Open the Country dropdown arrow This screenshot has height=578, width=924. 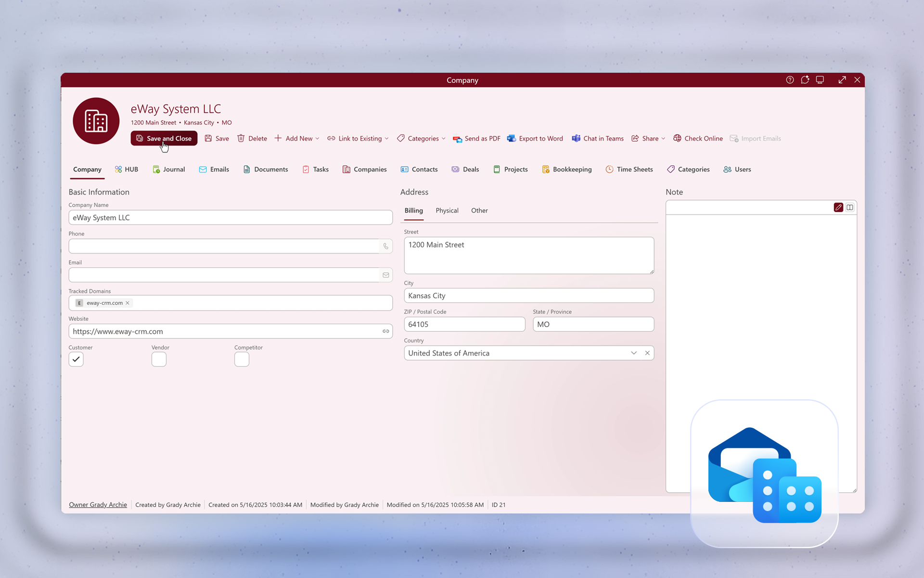coord(634,353)
